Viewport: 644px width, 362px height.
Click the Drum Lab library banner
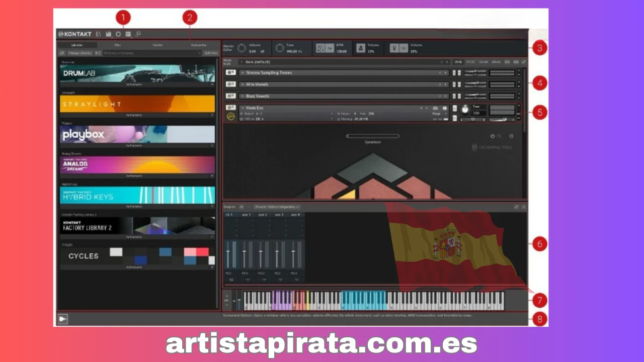click(x=137, y=73)
